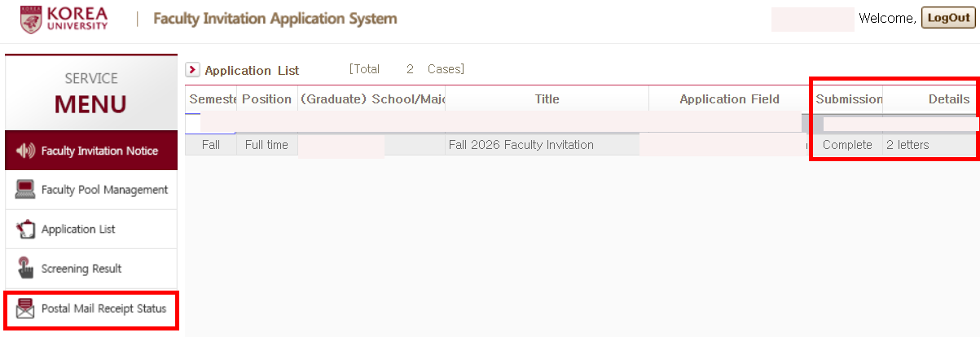Click the Postal Mail Receipt envelope icon
This screenshot has height=337, width=980.
(x=26, y=309)
